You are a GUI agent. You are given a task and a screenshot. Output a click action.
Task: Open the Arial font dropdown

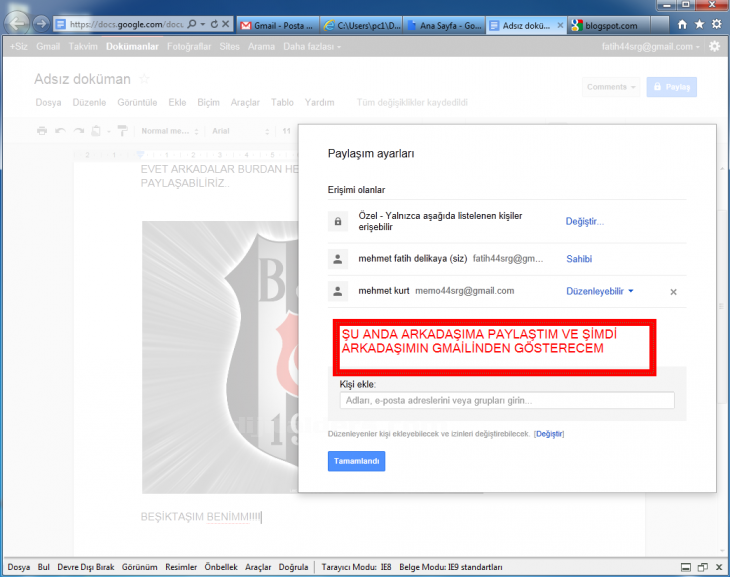(241, 131)
